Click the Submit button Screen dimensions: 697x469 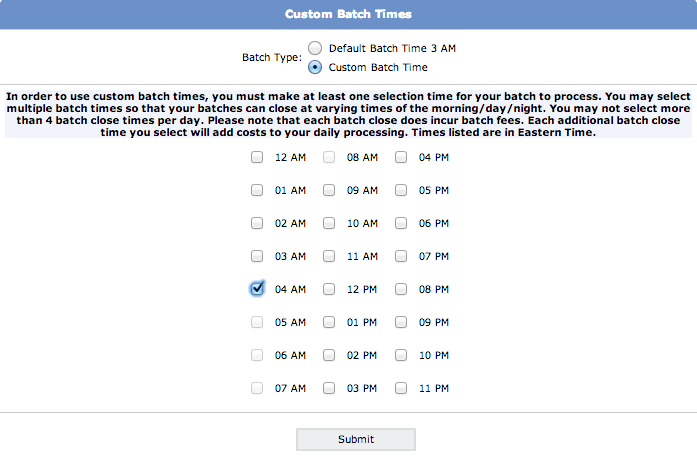[356, 439]
